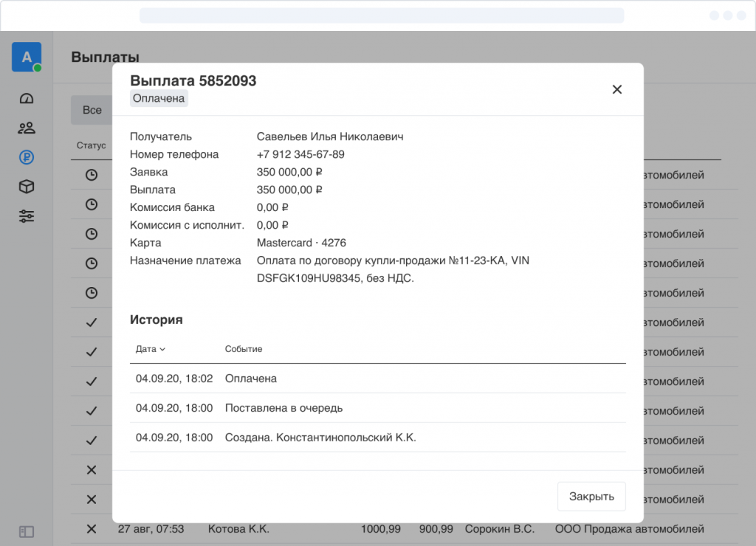
Task: Select the ruble payouts icon
Action: click(27, 157)
